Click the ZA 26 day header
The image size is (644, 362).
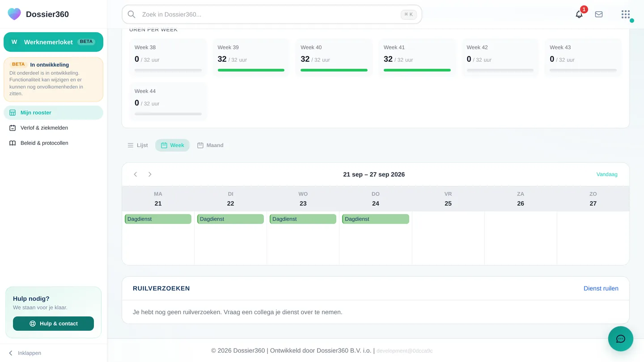click(521, 199)
